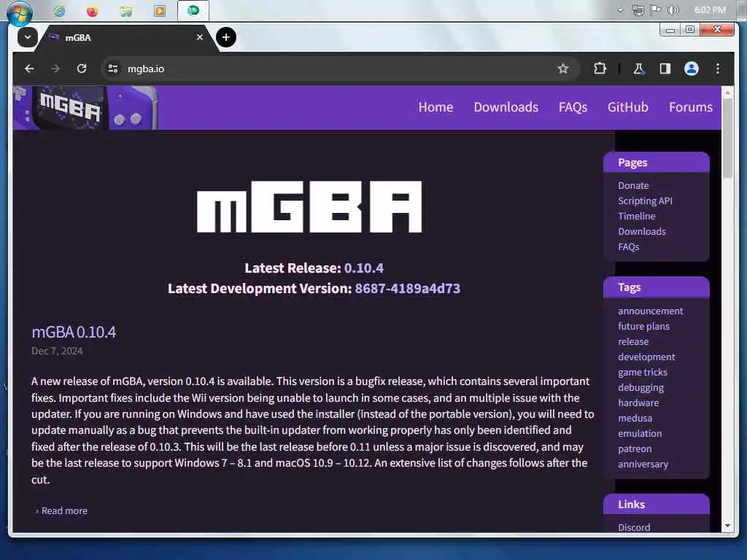Click the volume speaker tray icon
Screen dimensions: 747x560
click(673, 10)
